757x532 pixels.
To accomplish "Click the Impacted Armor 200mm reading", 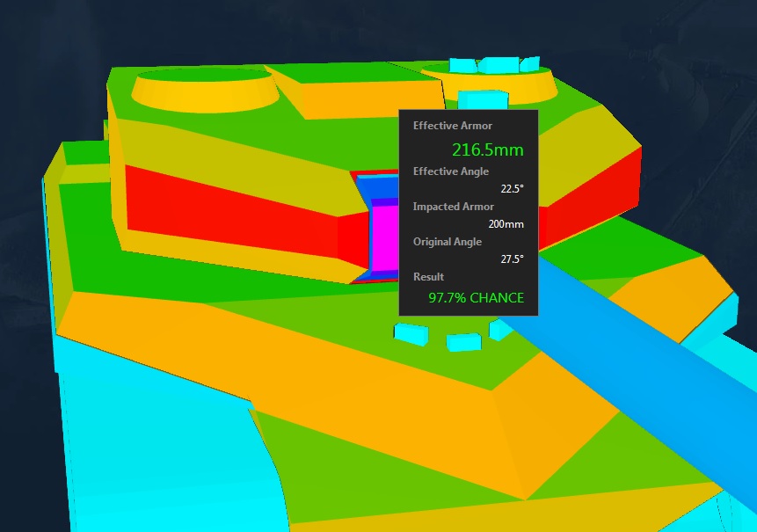I will tap(506, 224).
